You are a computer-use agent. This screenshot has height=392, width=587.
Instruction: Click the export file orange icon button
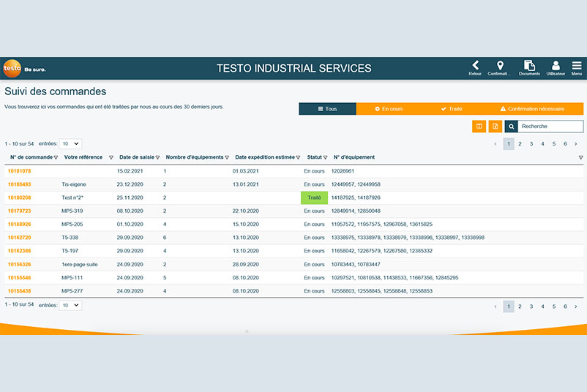[x=496, y=127]
